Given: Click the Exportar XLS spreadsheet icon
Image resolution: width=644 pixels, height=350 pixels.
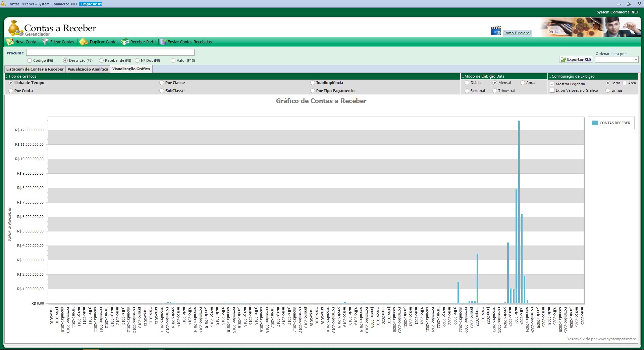Looking at the screenshot, I should 563,59.
